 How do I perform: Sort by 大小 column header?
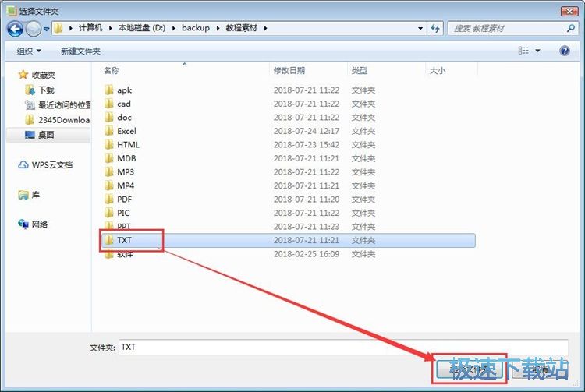[x=438, y=70]
